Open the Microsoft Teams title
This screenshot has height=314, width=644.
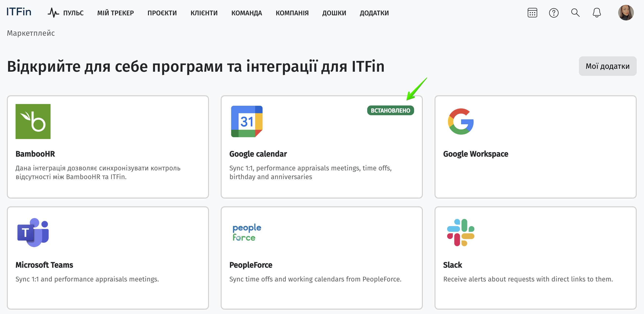click(44, 265)
